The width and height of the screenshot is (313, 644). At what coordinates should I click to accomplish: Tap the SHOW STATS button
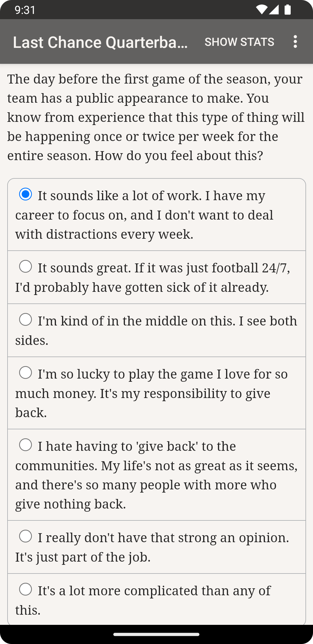click(239, 42)
